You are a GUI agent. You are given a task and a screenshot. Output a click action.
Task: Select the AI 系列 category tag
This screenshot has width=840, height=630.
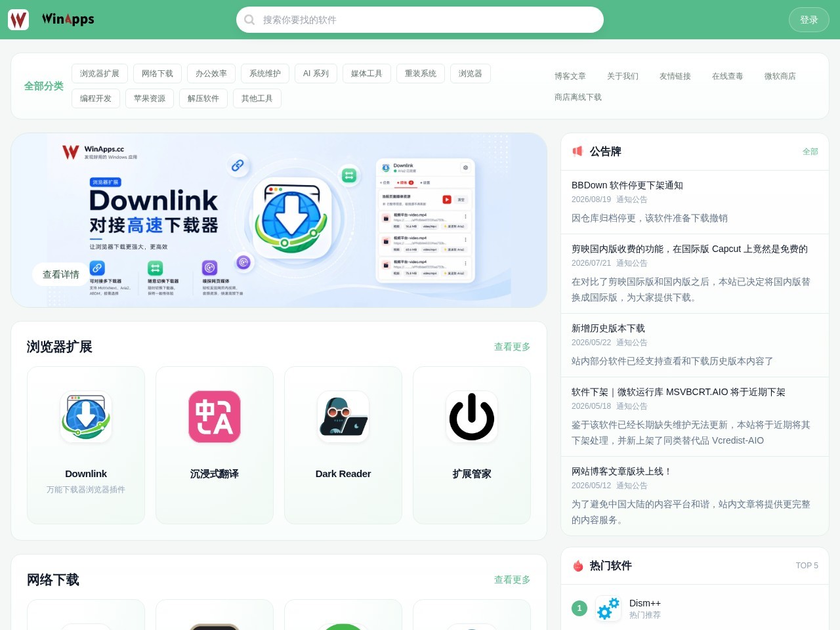pyautogui.click(x=316, y=73)
